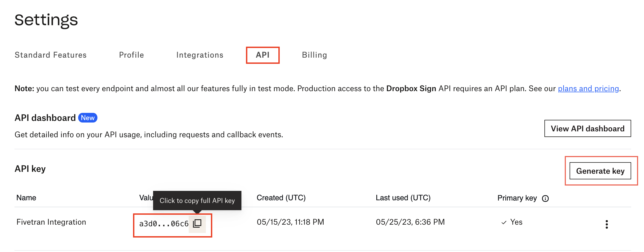Click the Yes primary key value
The height and width of the screenshot is (252, 644).
pyautogui.click(x=516, y=222)
